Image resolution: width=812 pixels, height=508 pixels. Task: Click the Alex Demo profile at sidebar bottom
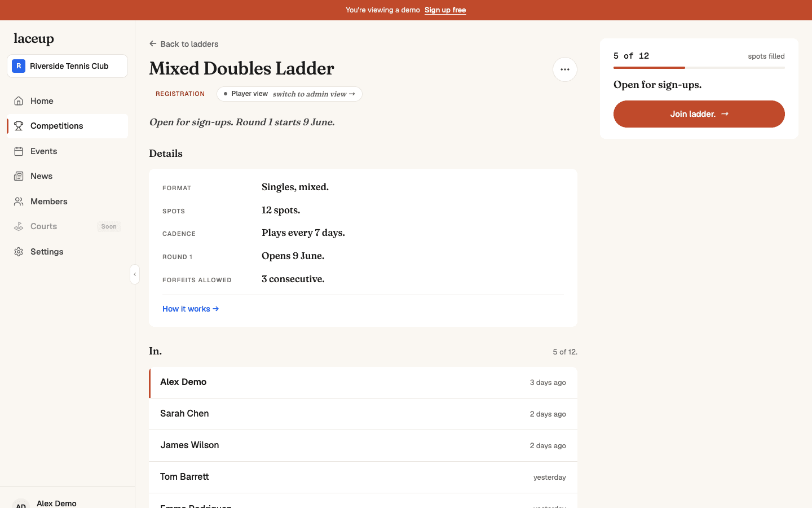(67, 502)
